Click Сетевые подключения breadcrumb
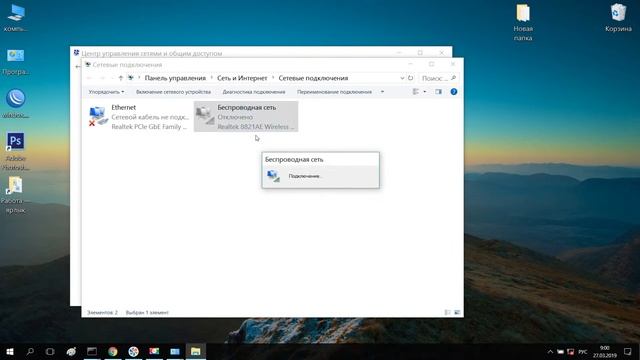Screen dimensions: 640x360 coord(313,78)
